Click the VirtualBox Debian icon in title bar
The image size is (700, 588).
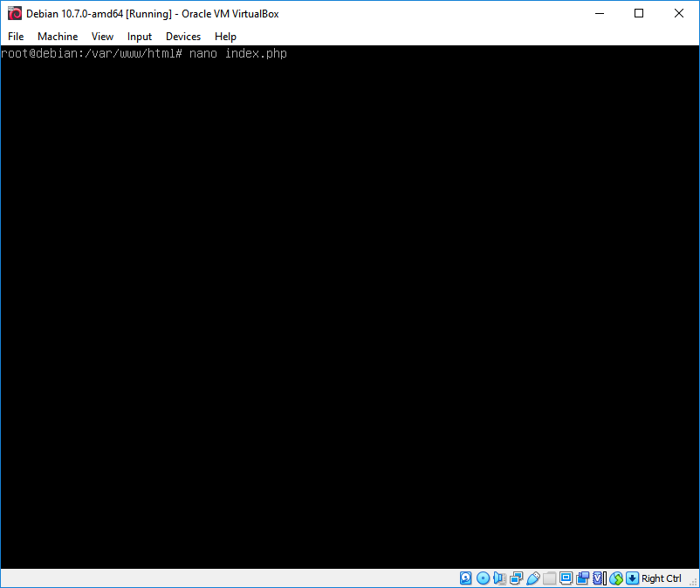15,13
